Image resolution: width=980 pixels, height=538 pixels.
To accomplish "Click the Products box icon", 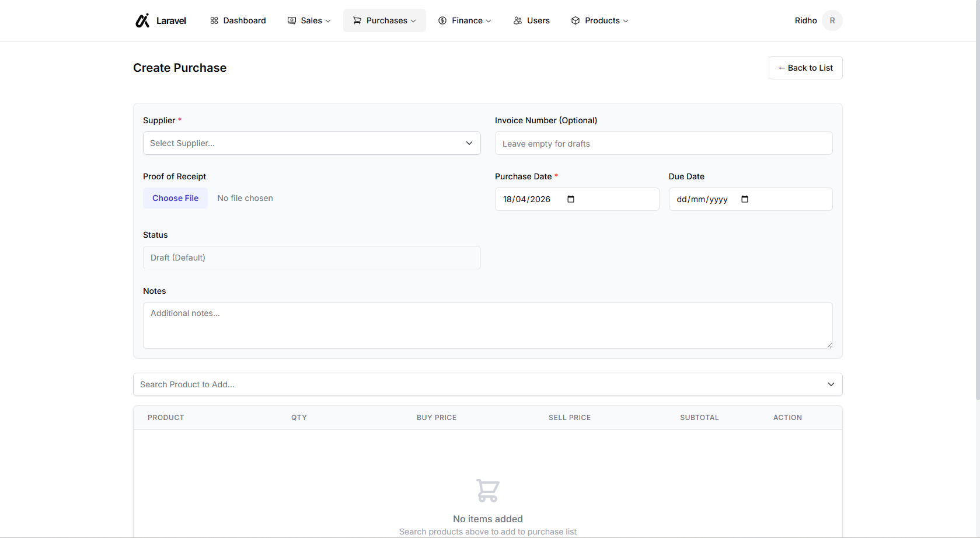I will [x=576, y=20].
